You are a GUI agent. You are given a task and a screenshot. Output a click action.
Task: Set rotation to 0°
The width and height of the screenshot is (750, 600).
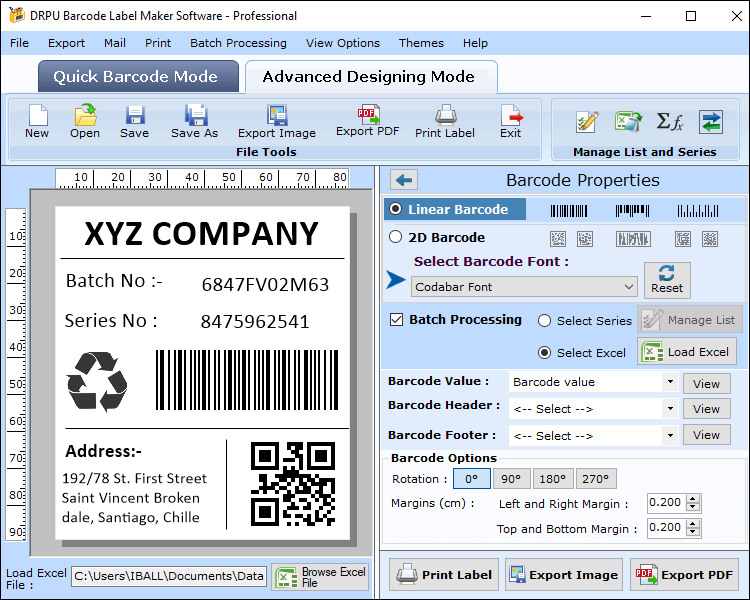pos(472,478)
